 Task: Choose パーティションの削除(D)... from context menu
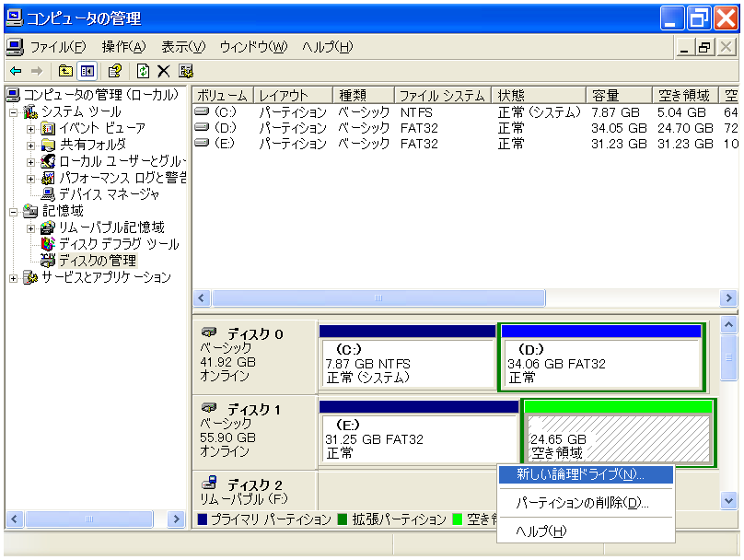point(586,503)
